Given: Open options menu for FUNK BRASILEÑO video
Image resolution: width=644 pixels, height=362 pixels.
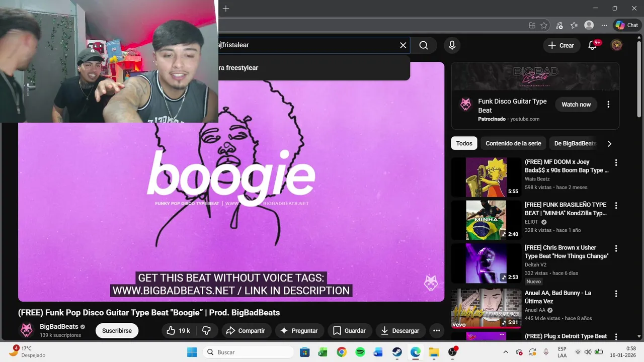Looking at the screenshot, I should 616,205.
